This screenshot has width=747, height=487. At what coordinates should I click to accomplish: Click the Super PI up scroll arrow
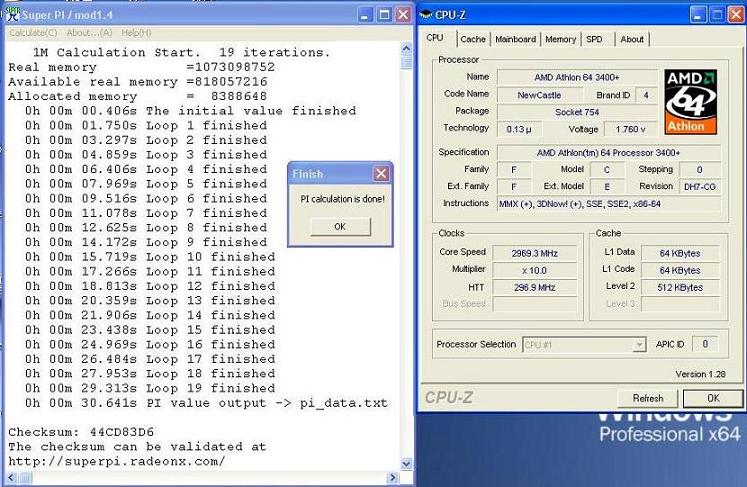point(406,48)
